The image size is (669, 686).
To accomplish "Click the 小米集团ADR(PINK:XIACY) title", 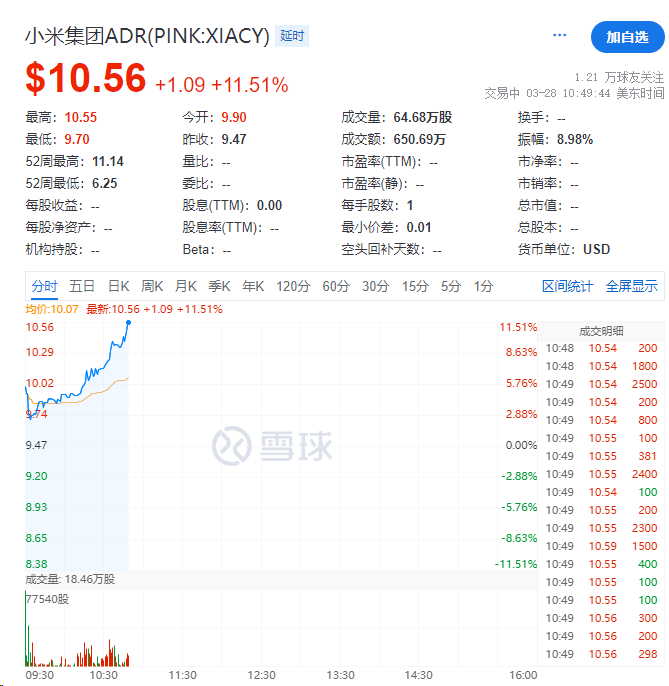I will click(147, 36).
